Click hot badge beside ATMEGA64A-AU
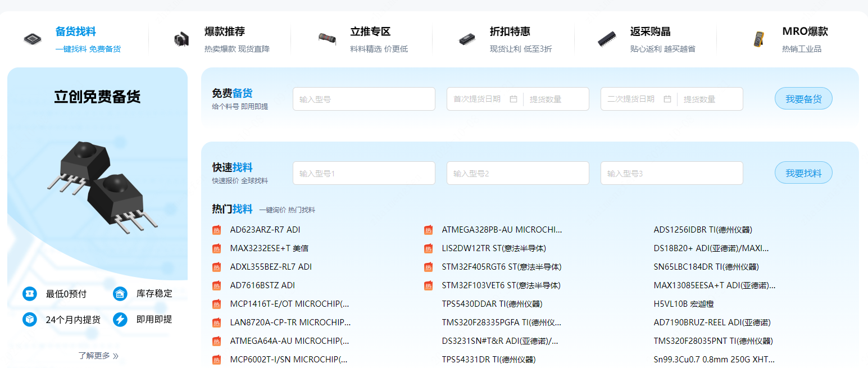Image resolution: width=868 pixels, height=368 pixels. 216,341
